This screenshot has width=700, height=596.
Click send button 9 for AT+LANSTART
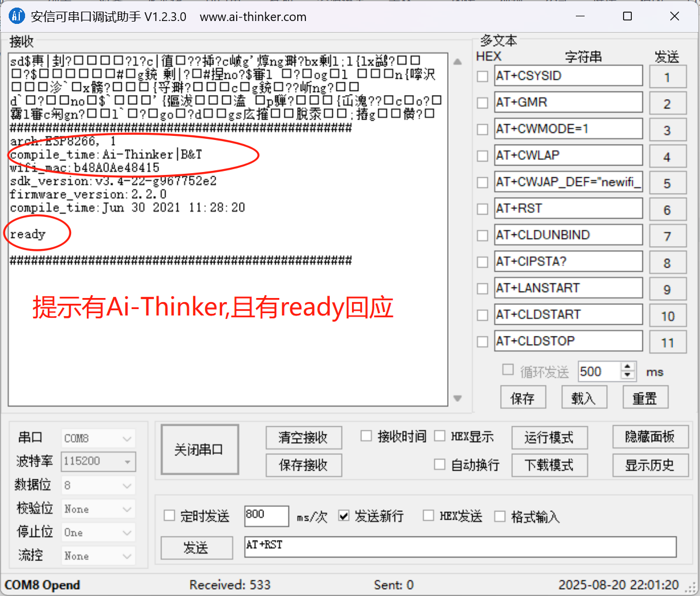667,289
